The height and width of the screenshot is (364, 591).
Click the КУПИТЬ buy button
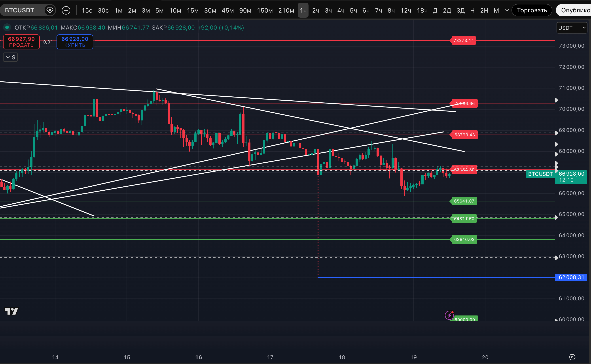tap(75, 42)
